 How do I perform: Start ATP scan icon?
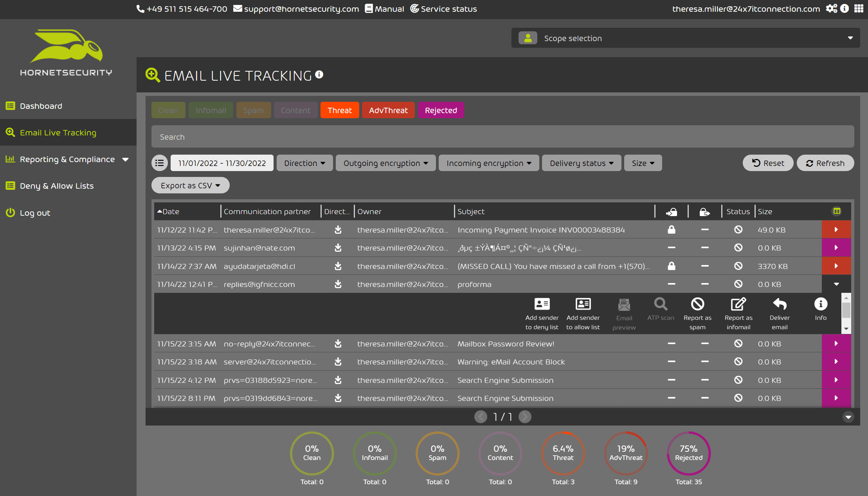(x=661, y=304)
